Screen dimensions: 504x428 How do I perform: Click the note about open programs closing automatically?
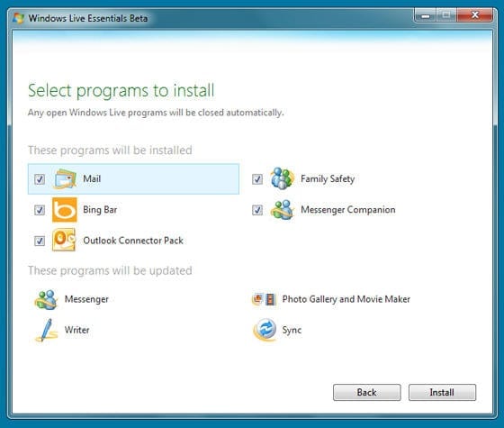tap(156, 113)
